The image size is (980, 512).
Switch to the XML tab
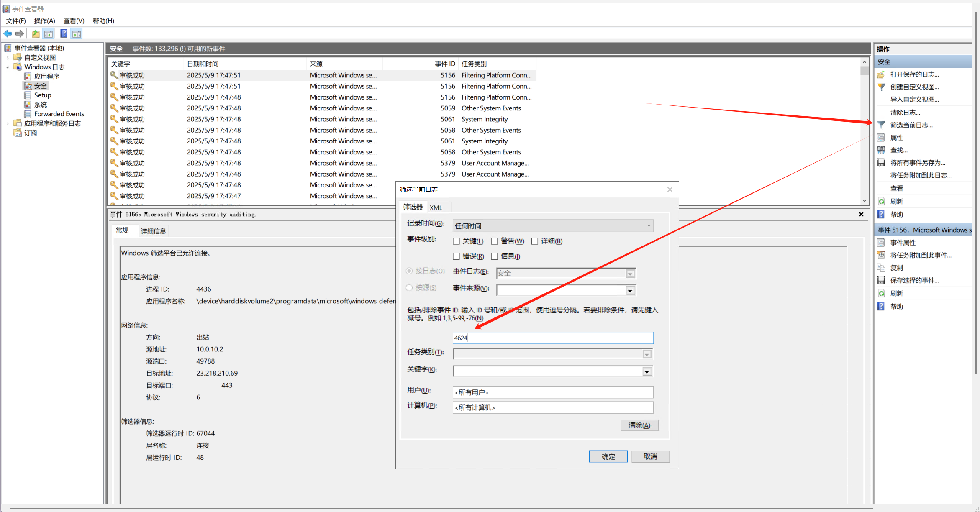click(x=436, y=207)
